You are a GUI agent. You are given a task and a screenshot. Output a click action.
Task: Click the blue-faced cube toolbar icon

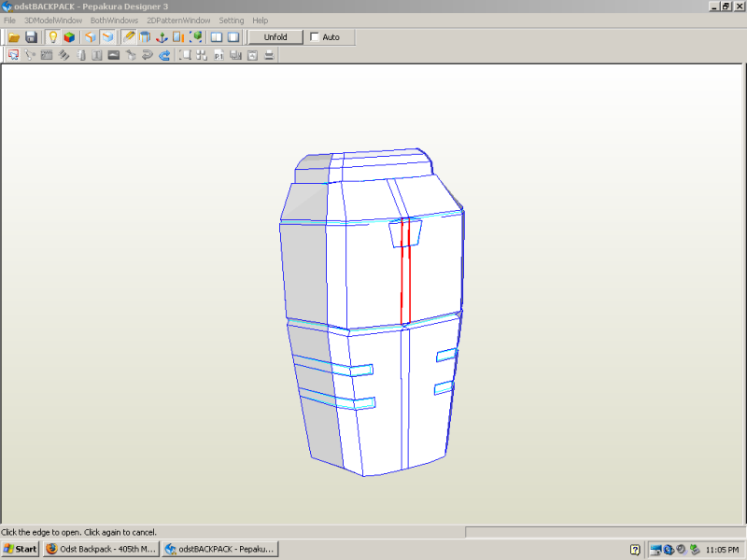[107, 37]
